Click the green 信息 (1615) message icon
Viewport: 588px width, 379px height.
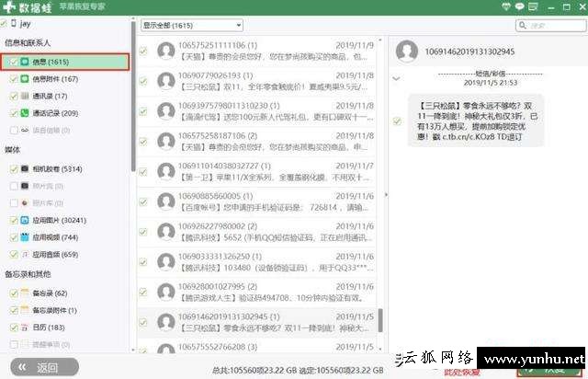[25, 62]
